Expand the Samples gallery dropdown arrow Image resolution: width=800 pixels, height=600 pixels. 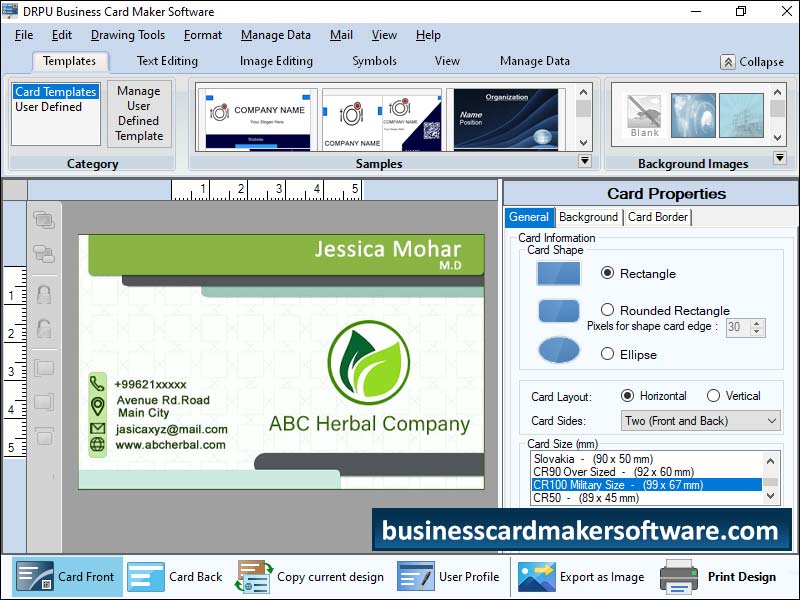(x=585, y=160)
